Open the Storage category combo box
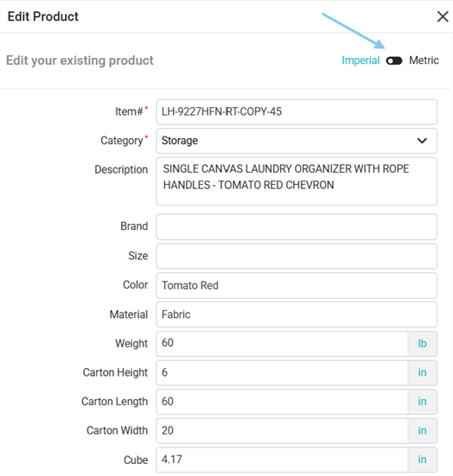 click(x=297, y=141)
